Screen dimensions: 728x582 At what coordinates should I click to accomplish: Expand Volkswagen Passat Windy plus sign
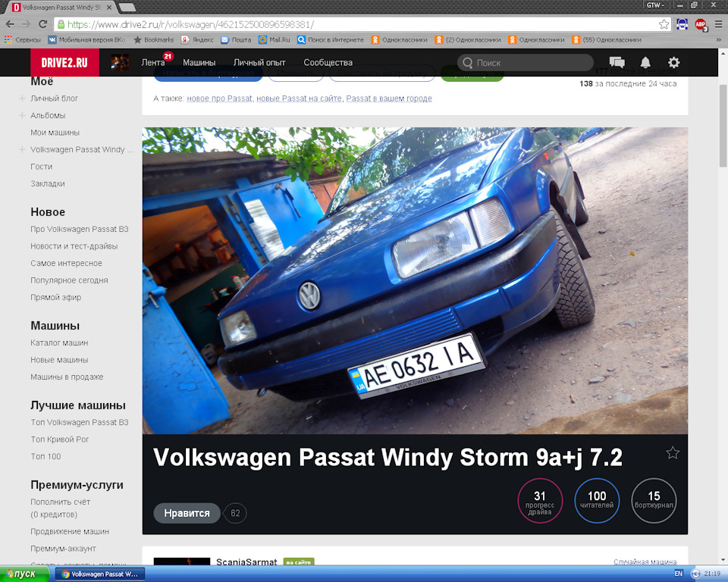[22, 149]
